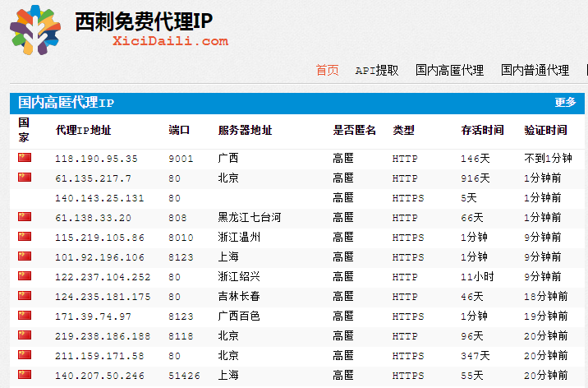Click verification time 18分钟前
588x388 pixels.
point(546,297)
